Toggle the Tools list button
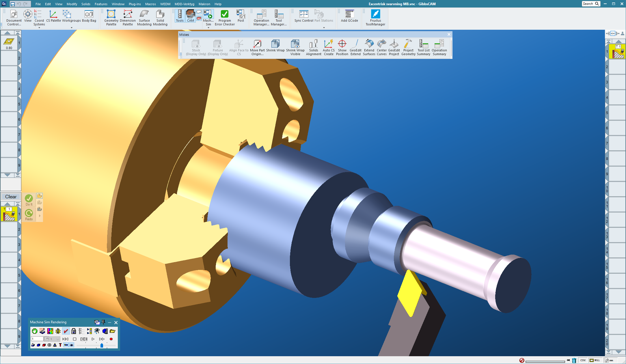 (x=180, y=16)
